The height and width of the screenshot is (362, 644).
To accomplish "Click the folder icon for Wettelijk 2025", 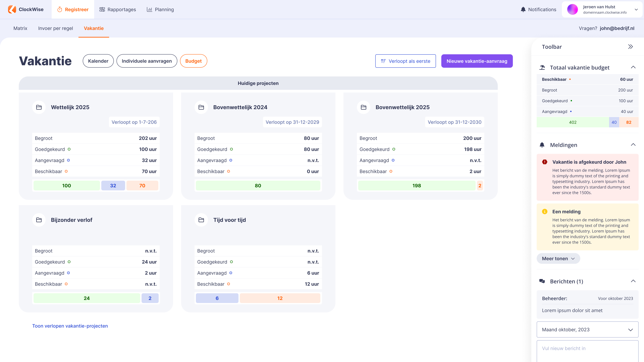I will pos(39,107).
